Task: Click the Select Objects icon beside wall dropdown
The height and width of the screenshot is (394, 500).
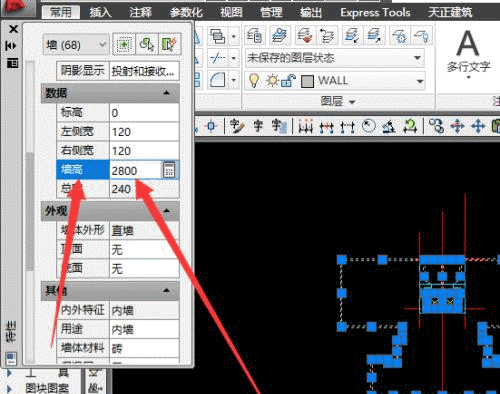Action: coord(147,44)
